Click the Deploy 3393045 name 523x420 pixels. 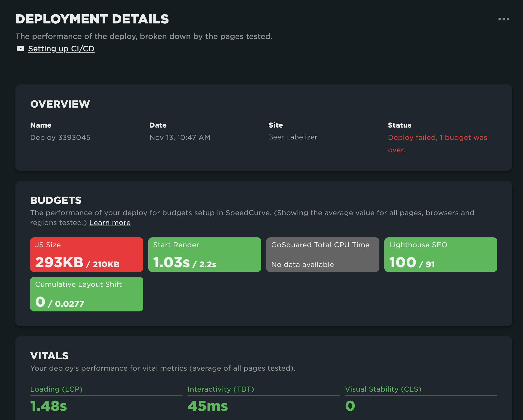pos(60,137)
